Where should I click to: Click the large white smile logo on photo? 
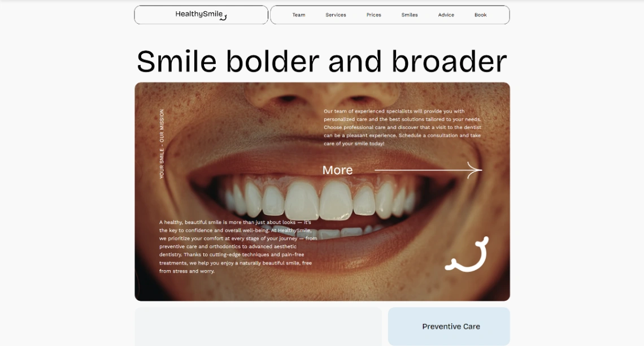[x=467, y=254]
